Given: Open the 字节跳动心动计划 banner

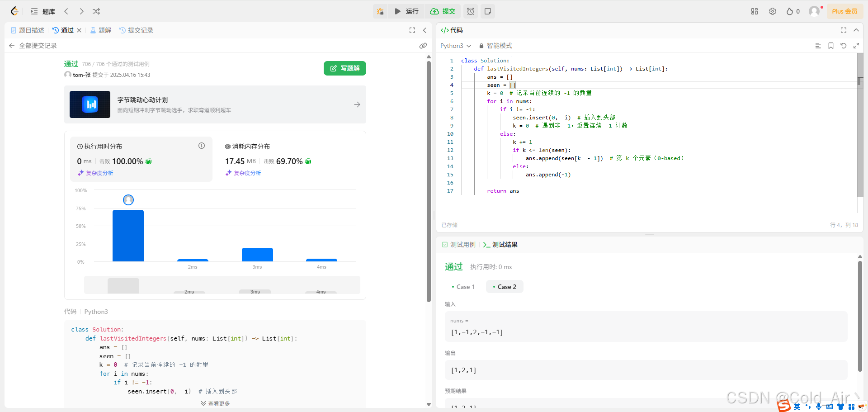Looking at the screenshot, I should (x=215, y=104).
